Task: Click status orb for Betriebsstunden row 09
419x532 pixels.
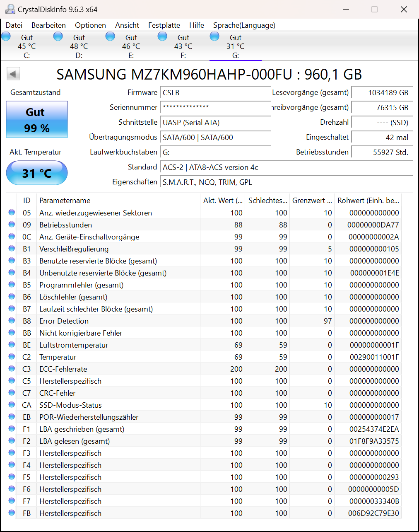Action: [12, 225]
